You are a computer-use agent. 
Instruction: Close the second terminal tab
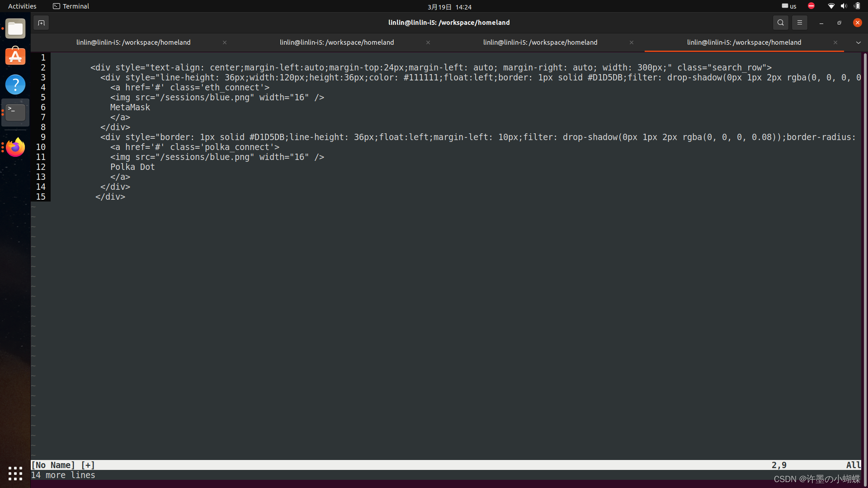(428, 42)
